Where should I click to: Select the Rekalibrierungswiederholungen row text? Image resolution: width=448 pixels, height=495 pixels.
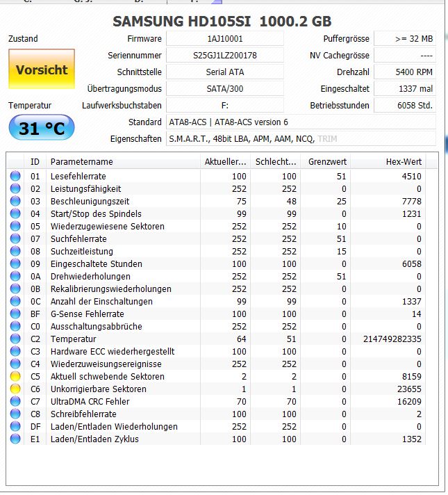pyautogui.click(x=111, y=289)
